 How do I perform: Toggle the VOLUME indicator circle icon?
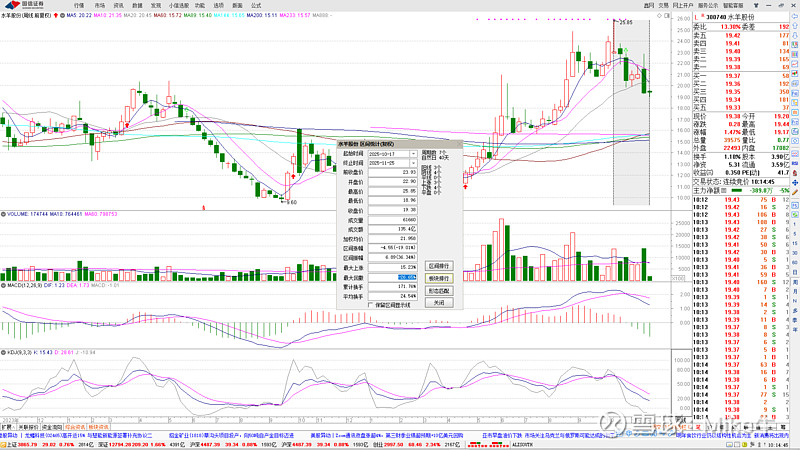click(3, 214)
